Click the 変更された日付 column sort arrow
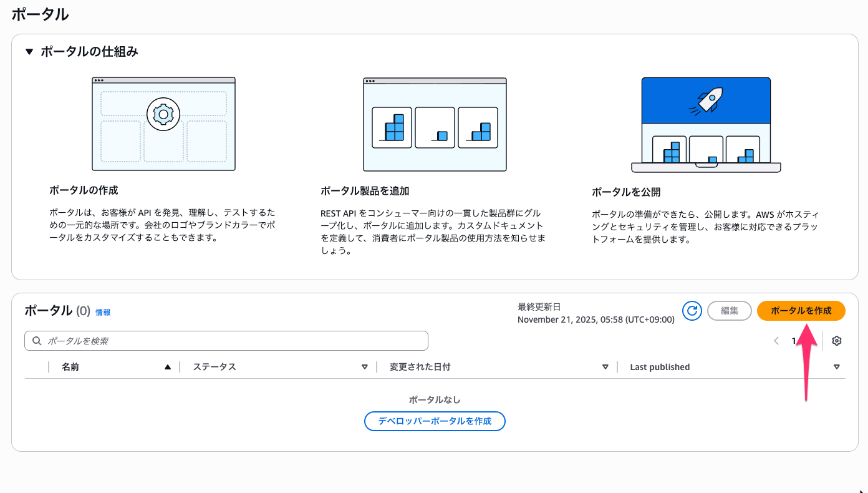This screenshot has width=868, height=493. click(x=605, y=367)
